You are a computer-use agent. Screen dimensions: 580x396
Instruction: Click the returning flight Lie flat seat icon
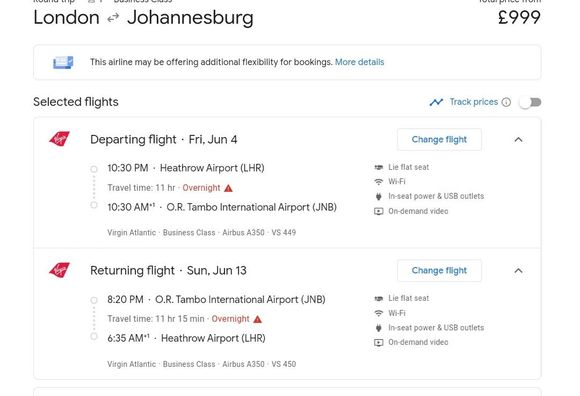click(x=378, y=298)
